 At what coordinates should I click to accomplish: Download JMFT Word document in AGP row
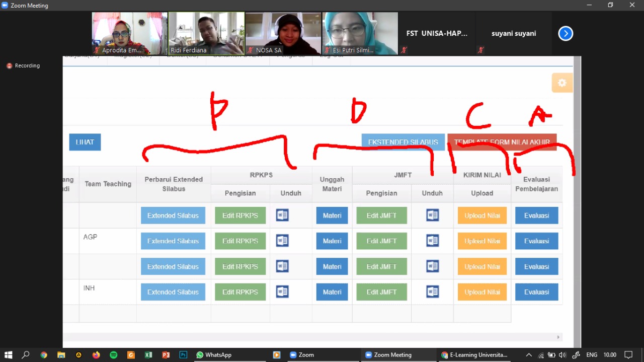(432, 241)
